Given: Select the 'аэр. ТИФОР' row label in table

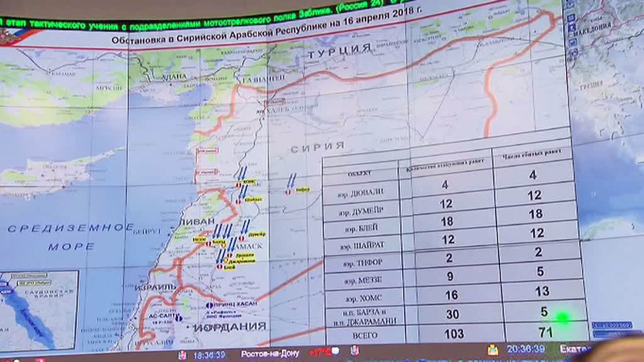Looking at the screenshot, I should (x=363, y=263).
